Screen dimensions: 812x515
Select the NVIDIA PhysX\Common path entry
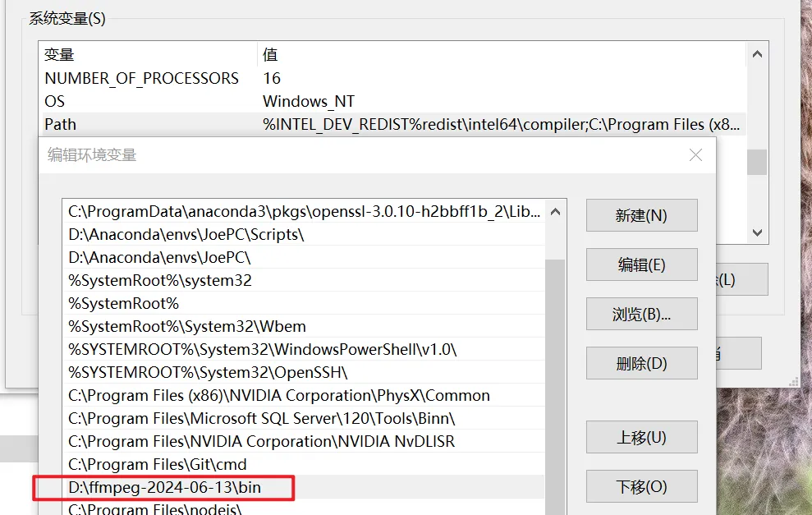(x=304, y=395)
